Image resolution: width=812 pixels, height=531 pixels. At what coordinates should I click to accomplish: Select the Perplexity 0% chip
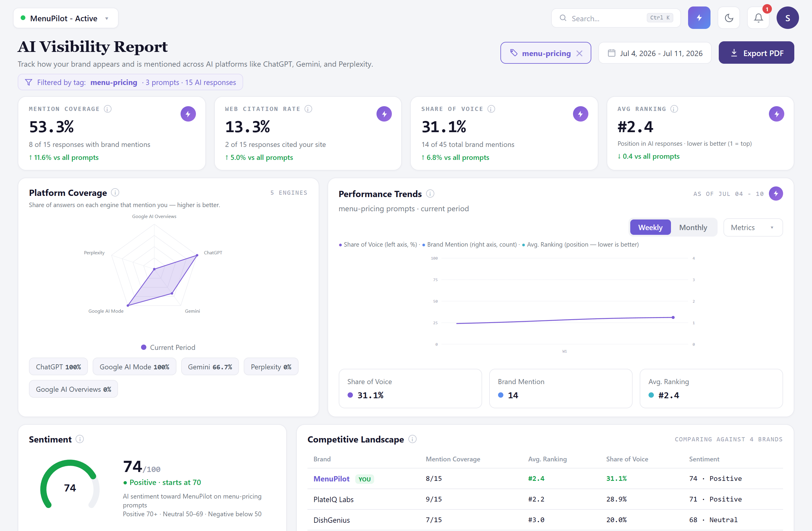(271, 367)
